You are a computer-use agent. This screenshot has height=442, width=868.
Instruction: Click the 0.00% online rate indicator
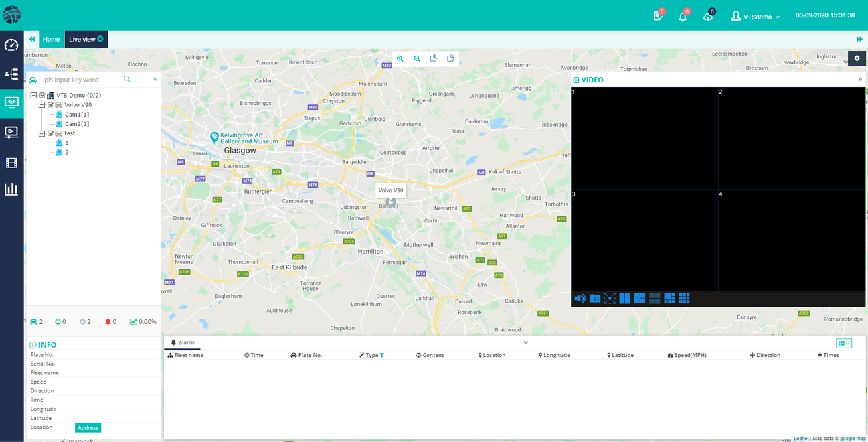point(143,322)
